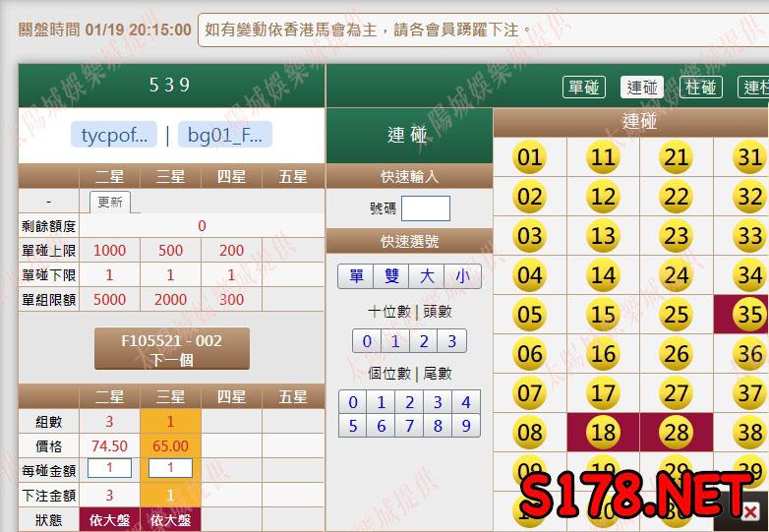This screenshot has width=769, height=532.
Task: Click the F105521 - 002 下一個 button
Action: [172, 349]
